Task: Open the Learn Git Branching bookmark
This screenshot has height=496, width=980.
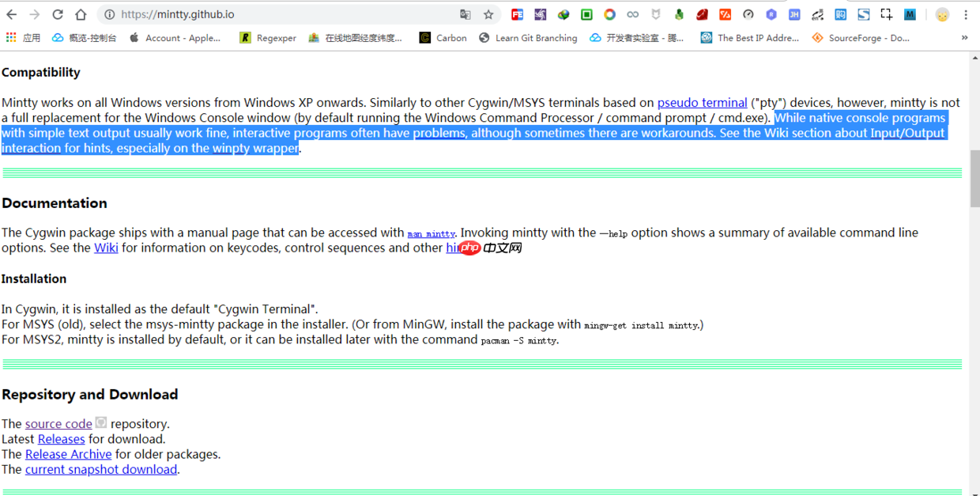Action: [528, 37]
